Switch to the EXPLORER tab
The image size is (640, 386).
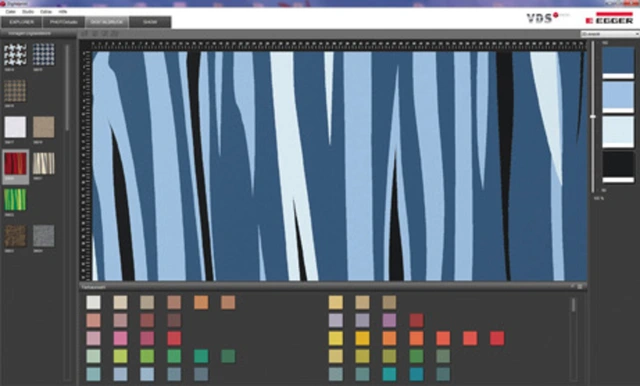click(x=21, y=22)
